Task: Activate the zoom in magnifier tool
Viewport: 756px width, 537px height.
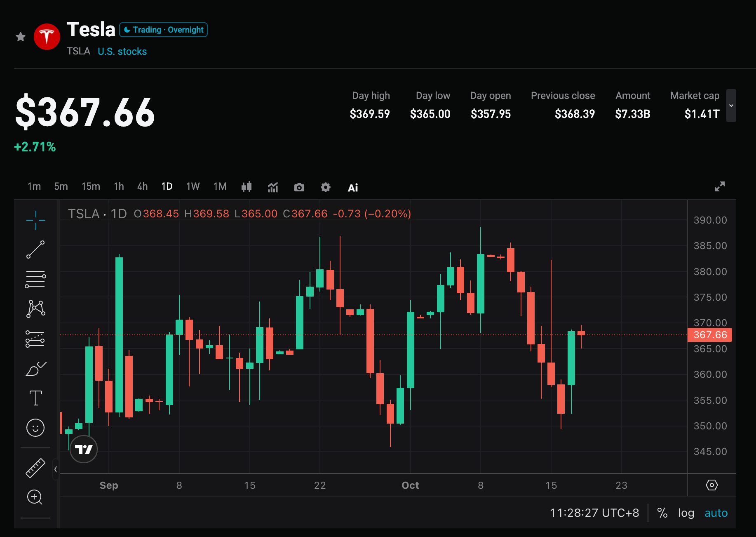Action: (x=35, y=497)
